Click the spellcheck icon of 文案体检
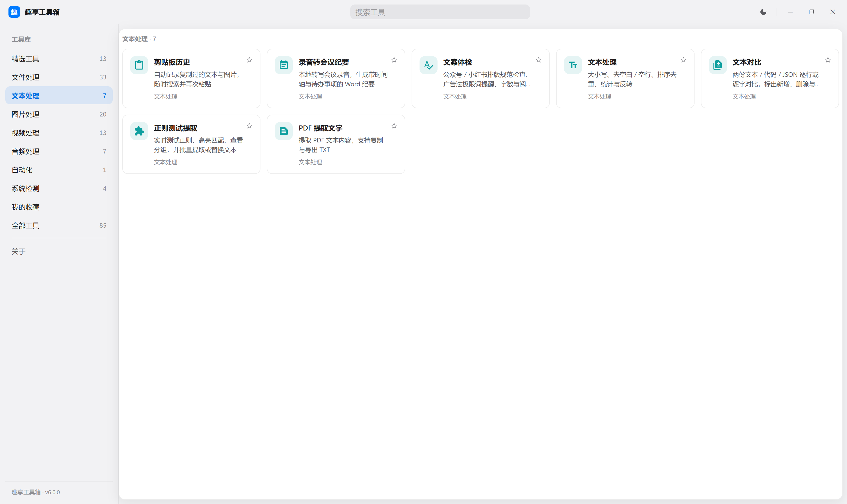Screen dimensions: 847x504 coord(428,65)
